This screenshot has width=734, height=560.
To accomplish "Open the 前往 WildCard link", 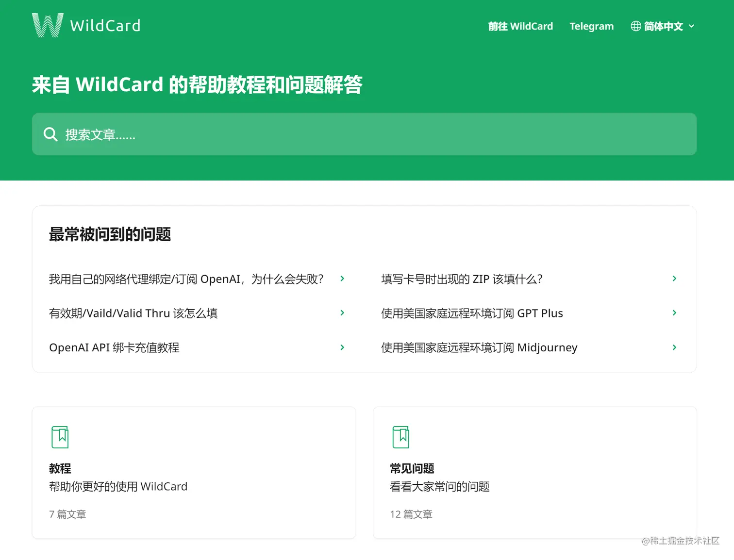I will pos(520,26).
